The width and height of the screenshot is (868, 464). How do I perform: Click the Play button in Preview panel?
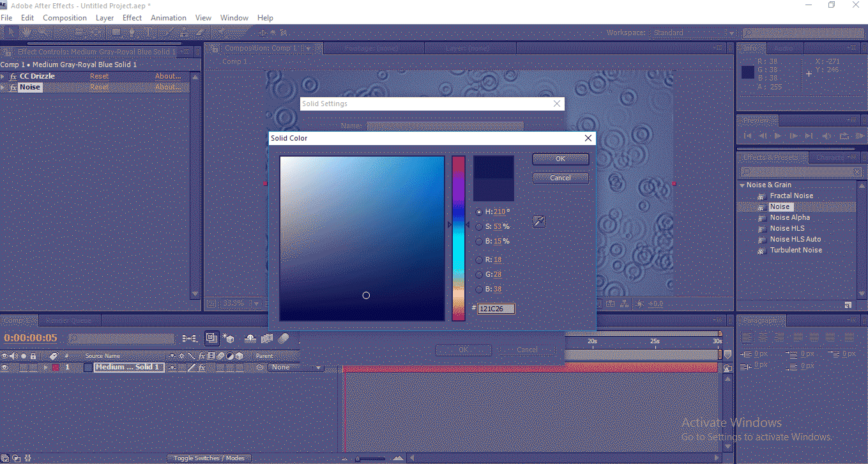(778, 135)
